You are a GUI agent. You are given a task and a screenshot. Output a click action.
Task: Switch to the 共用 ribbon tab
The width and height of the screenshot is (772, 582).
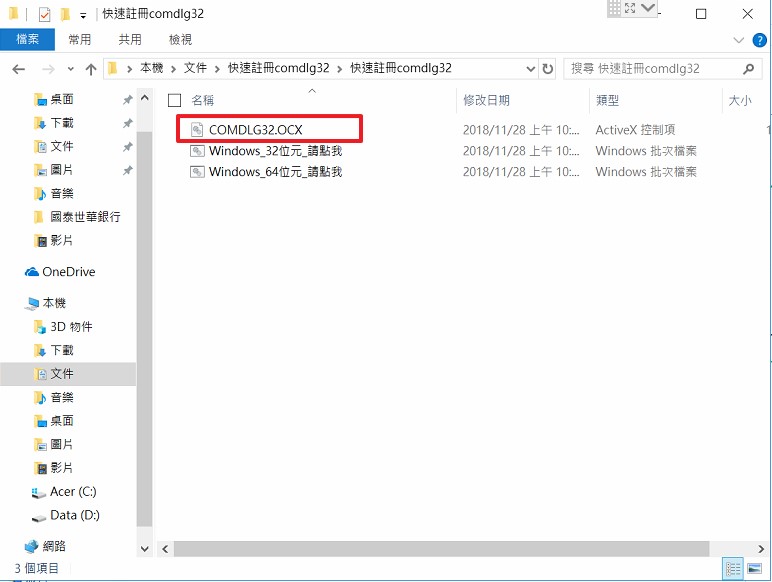coord(130,39)
